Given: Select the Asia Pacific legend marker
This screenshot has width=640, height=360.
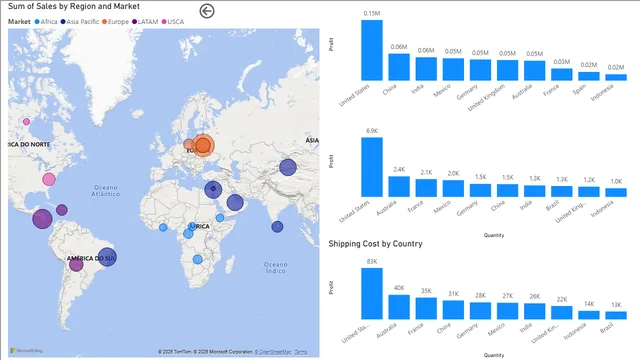Looking at the screenshot, I should click(x=63, y=22).
